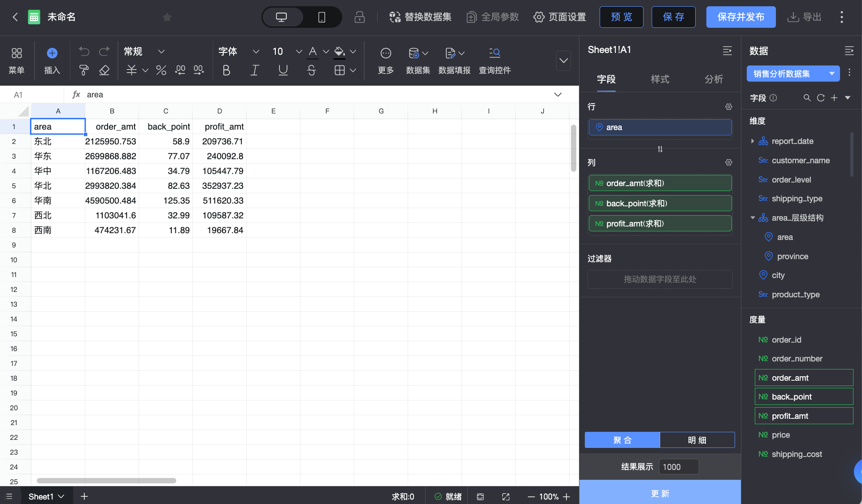Screen dimensions: 862x504
Task: Open the fill color bucket swatch
Action: point(340,52)
